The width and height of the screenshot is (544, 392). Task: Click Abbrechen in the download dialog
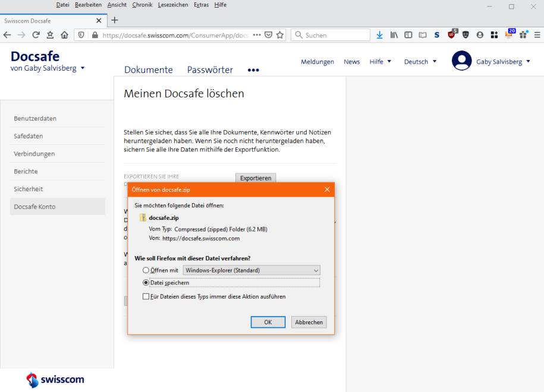(309, 322)
